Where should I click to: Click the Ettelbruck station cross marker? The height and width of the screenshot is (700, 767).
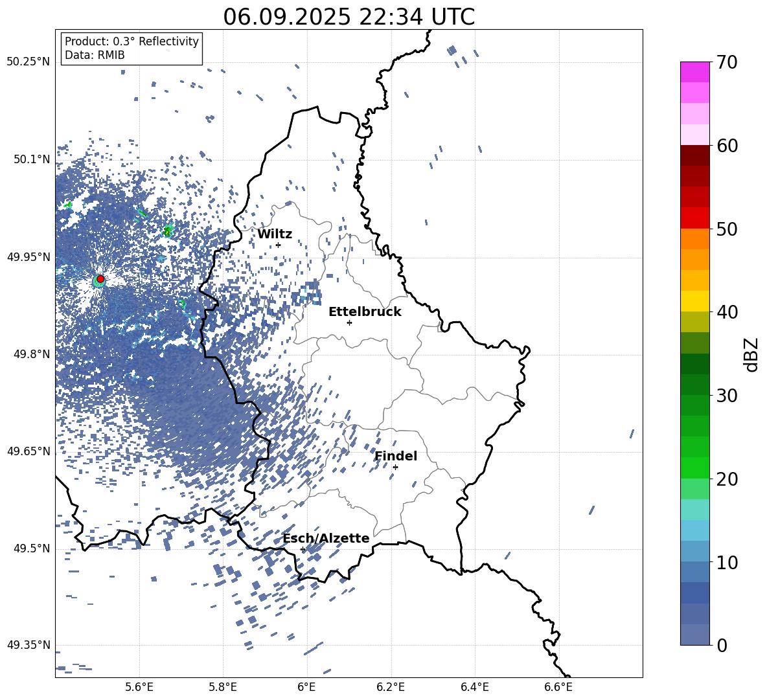[349, 322]
